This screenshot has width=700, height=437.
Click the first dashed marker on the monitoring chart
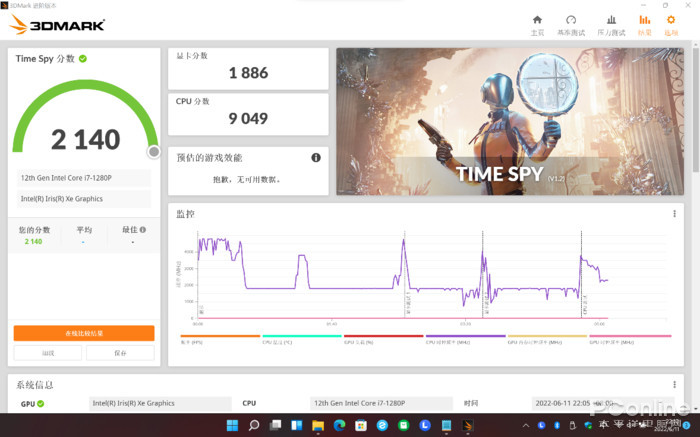tap(404, 274)
